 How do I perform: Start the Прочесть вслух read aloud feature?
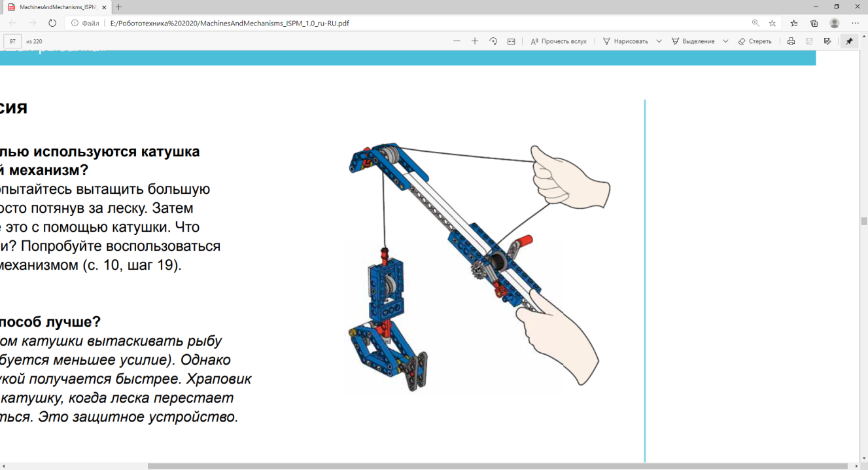[559, 41]
